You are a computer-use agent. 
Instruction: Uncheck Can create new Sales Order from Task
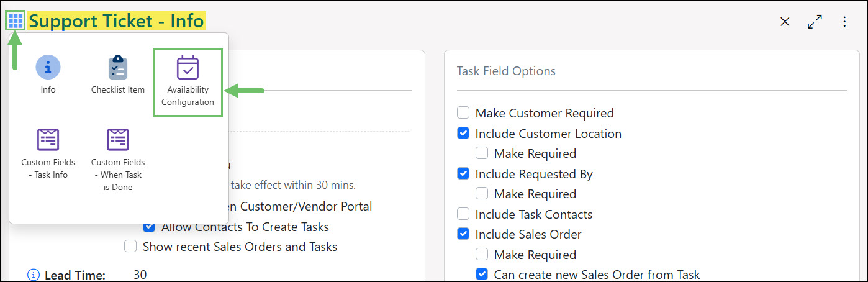pyautogui.click(x=482, y=274)
